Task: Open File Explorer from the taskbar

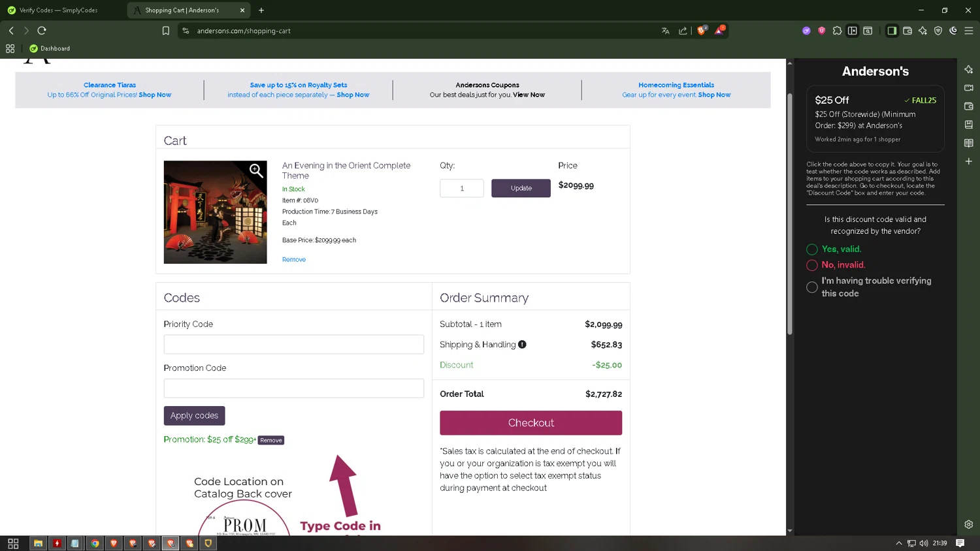Action: (38, 543)
